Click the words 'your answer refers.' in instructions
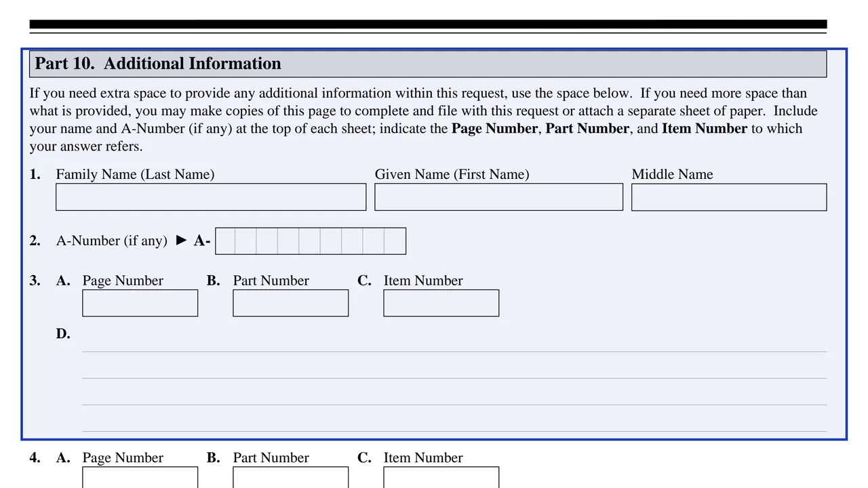868x488 pixels. (86, 146)
